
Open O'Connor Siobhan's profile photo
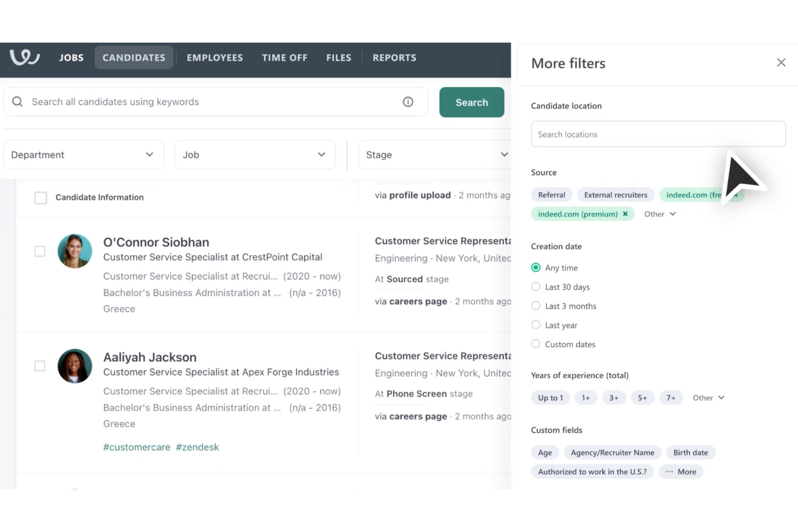tap(75, 251)
